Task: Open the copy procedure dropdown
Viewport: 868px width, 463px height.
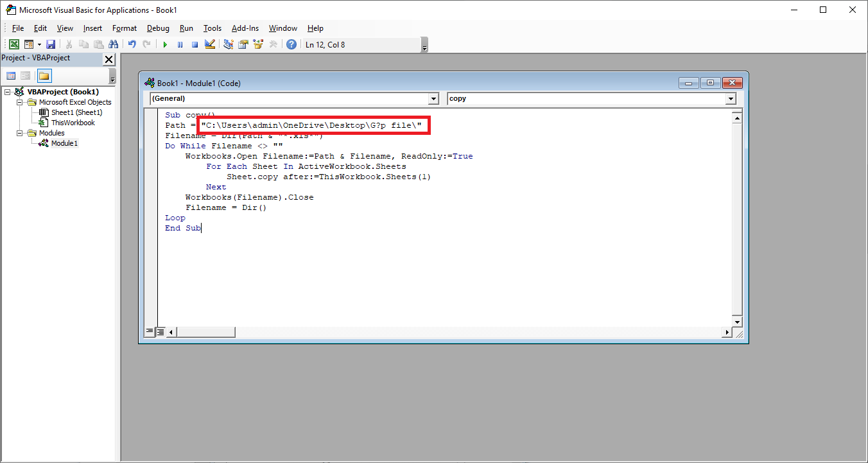Action: pyautogui.click(x=730, y=99)
